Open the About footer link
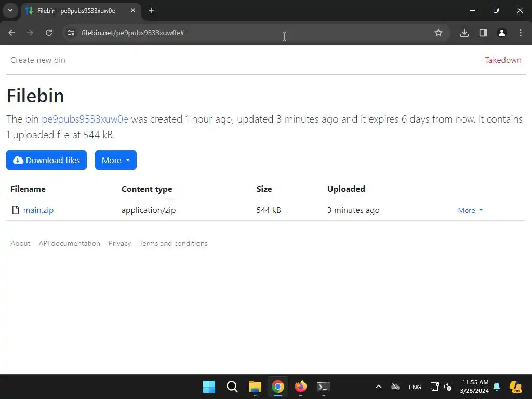This screenshot has width=532, height=399. [x=20, y=243]
